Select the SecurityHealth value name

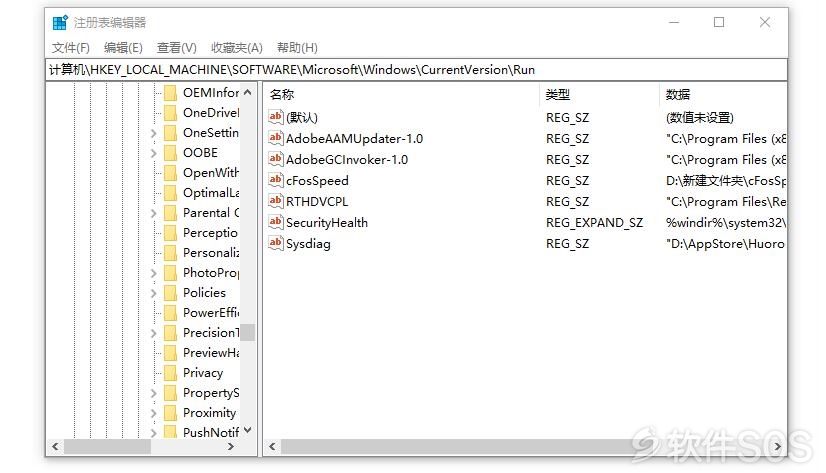[327, 223]
